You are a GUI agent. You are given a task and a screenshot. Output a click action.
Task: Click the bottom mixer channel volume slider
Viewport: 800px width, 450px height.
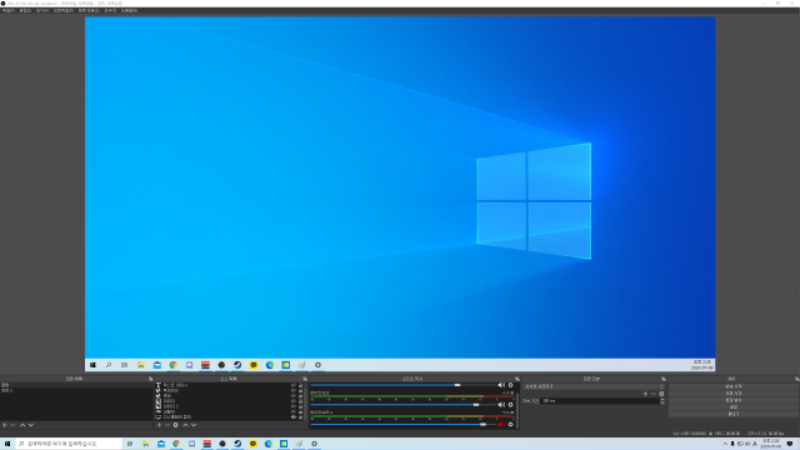coord(403,424)
